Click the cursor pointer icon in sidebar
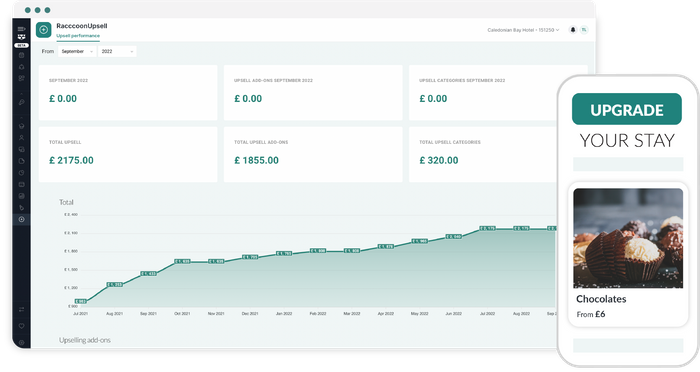The image size is (700, 372). click(x=21, y=208)
